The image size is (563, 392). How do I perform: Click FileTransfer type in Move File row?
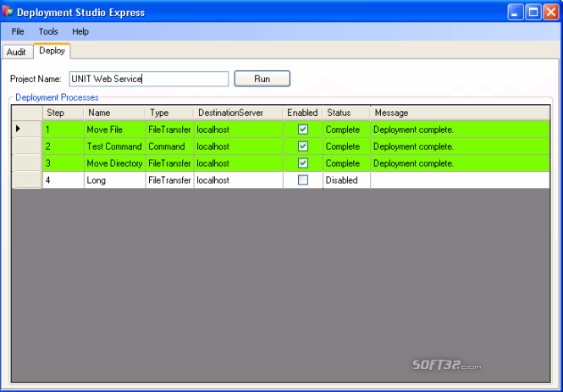click(x=169, y=130)
